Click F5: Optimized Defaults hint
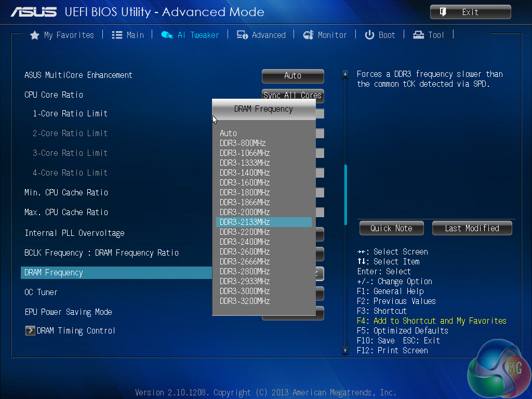 click(x=403, y=331)
